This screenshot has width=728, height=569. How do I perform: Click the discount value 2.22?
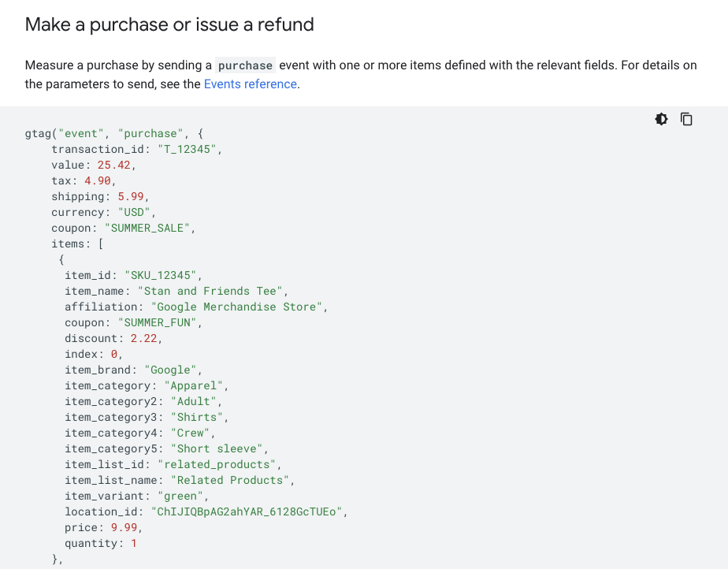point(143,338)
